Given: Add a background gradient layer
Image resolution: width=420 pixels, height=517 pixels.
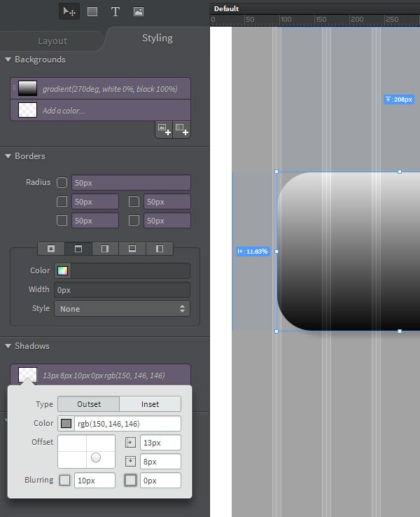Looking at the screenshot, I should 182,129.
